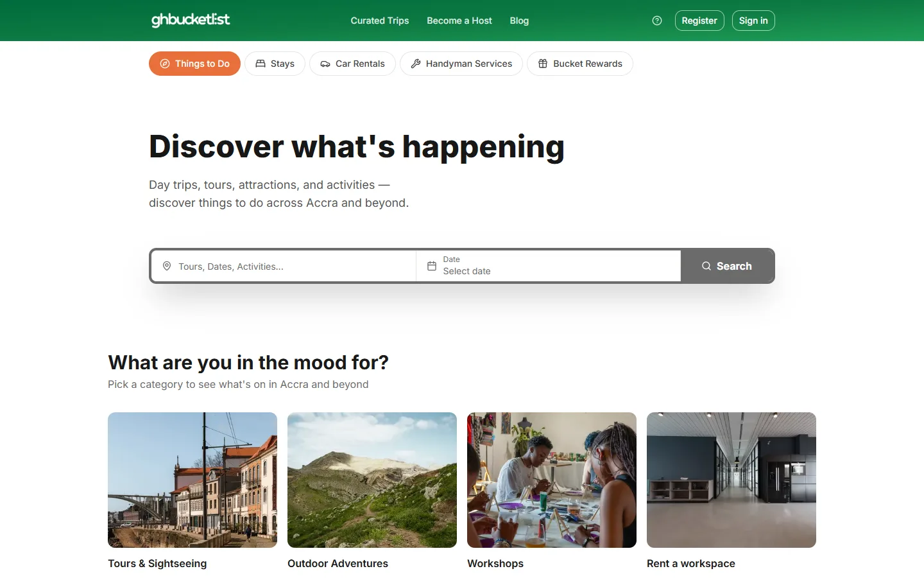Viewport: 924px width, 578px height.
Task: Click the "Discover what's happening" heading
Action: tap(357, 147)
